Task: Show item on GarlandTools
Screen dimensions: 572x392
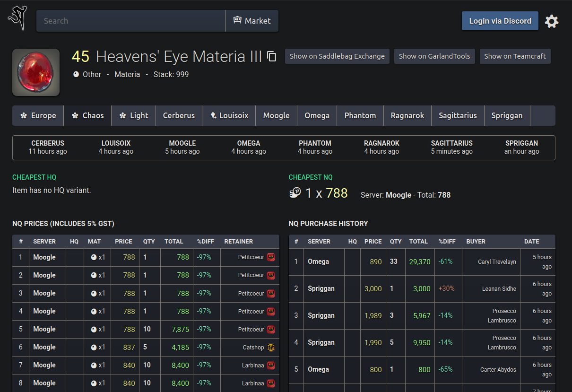Action: coord(434,56)
